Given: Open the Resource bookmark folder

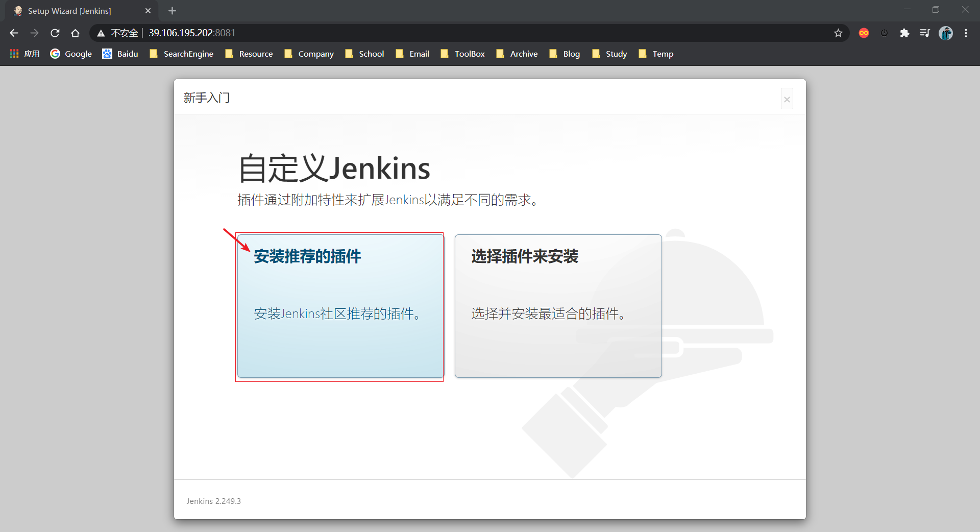Looking at the screenshot, I should pyautogui.click(x=249, y=54).
